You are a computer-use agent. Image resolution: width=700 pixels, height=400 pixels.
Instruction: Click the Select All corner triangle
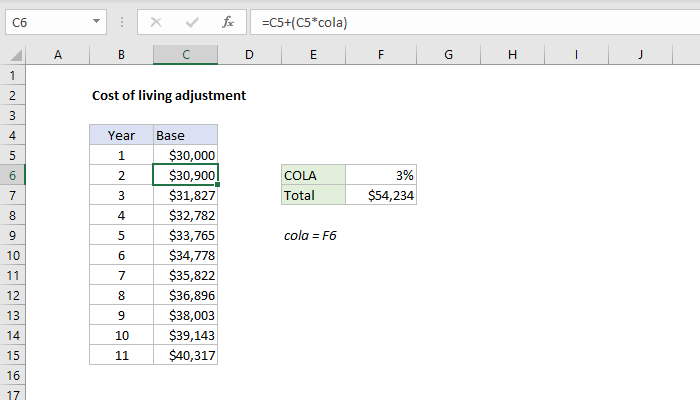tap(16, 55)
